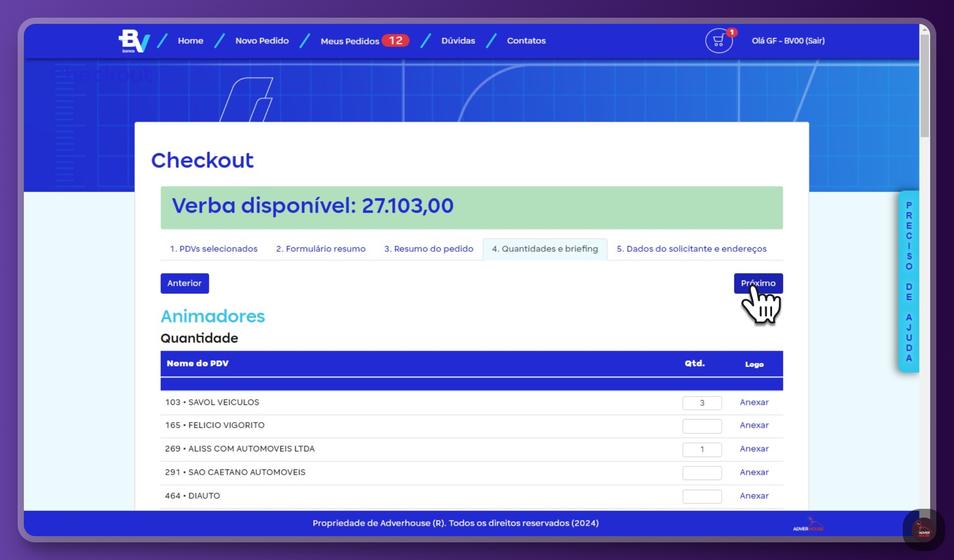Open Contatos page
Viewport: 954px width, 560px height.
click(x=526, y=41)
